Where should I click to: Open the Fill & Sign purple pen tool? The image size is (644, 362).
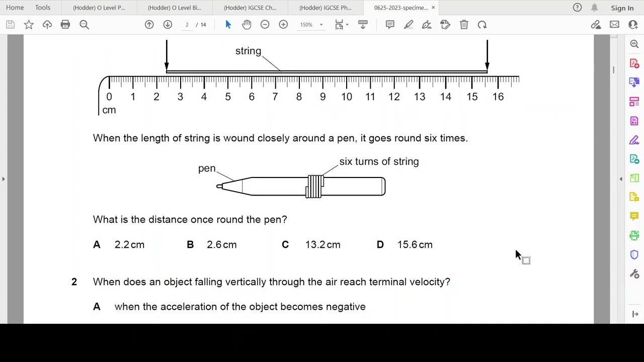[x=634, y=140]
